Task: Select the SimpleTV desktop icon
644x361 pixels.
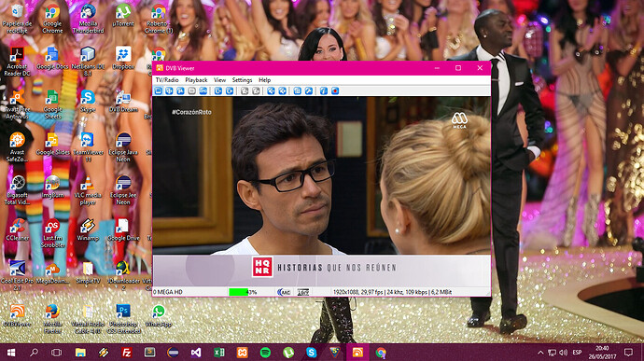Action: (88, 272)
